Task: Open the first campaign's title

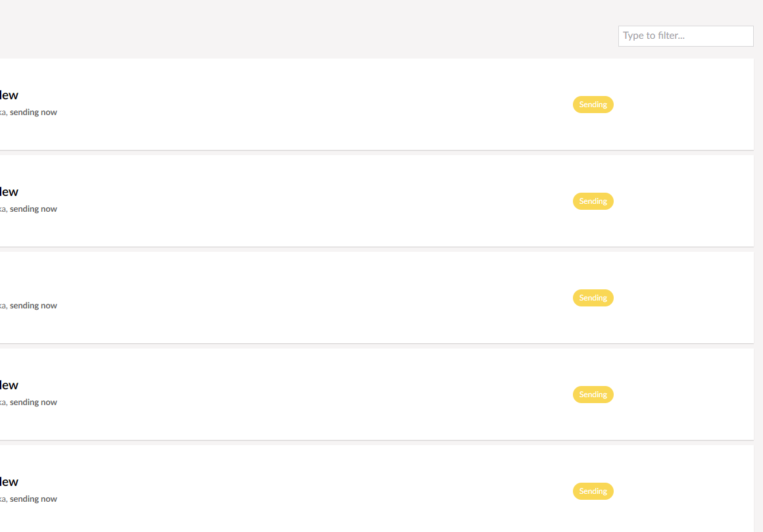Action: [x=9, y=95]
